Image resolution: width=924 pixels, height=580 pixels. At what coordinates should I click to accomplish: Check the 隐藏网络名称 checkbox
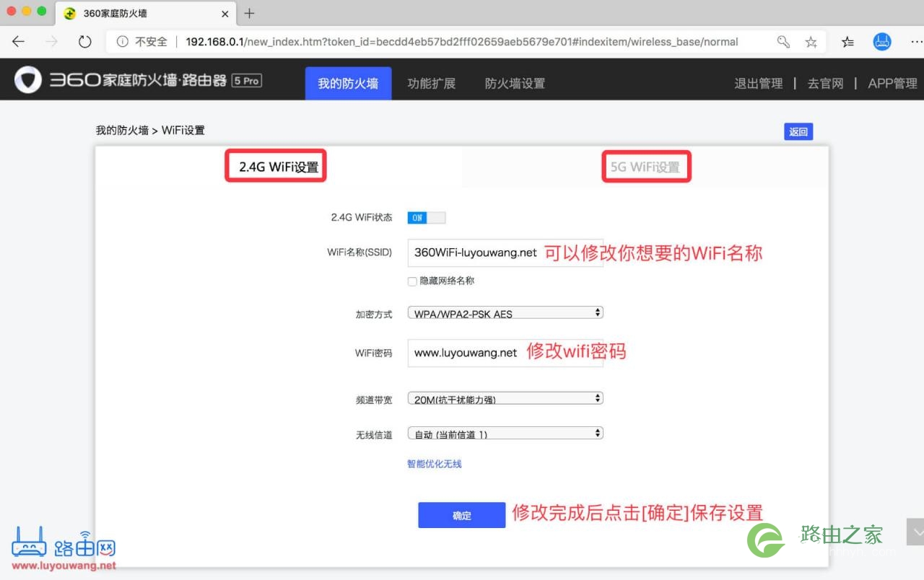click(412, 281)
